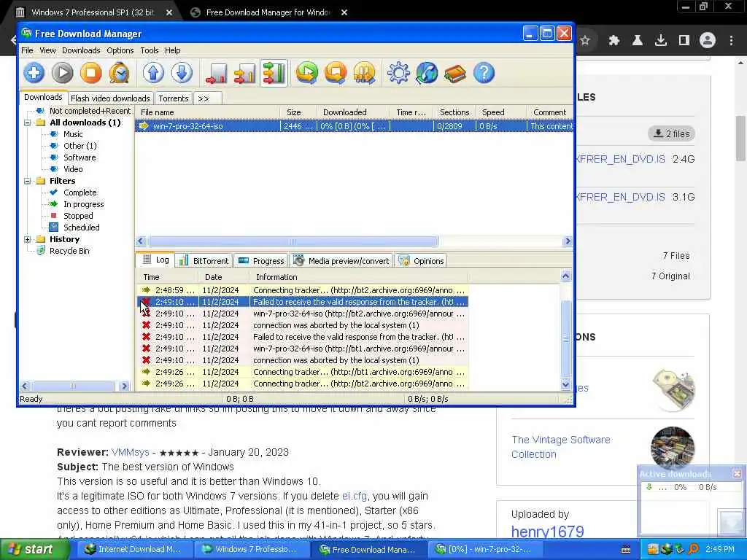Switch to Flash video downloads tab
The height and width of the screenshot is (560, 747).
click(111, 98)
